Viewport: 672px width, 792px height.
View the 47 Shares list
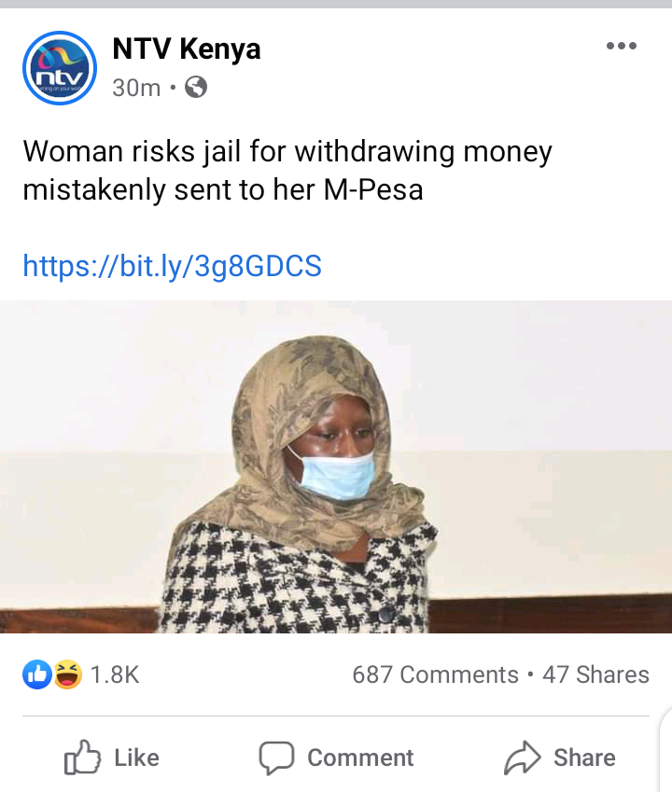click(x=595, y=674)
